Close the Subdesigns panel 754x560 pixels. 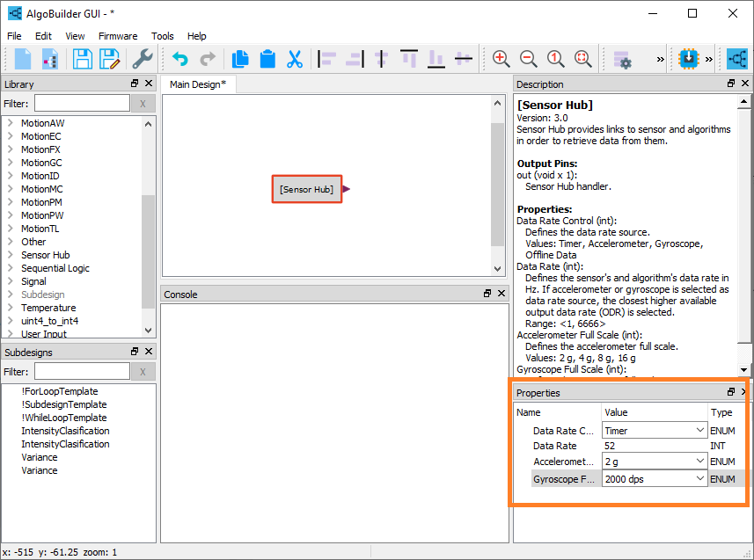(x=149, y=352)
